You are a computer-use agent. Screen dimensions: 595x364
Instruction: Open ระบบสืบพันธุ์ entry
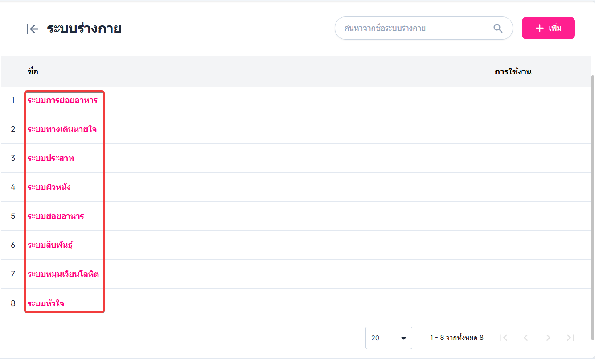[50, 245]
